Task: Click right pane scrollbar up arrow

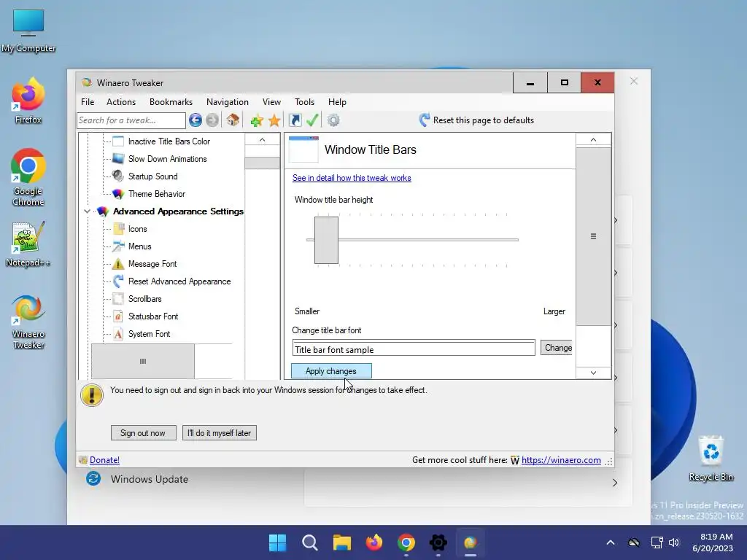Action: click(593, 139)
